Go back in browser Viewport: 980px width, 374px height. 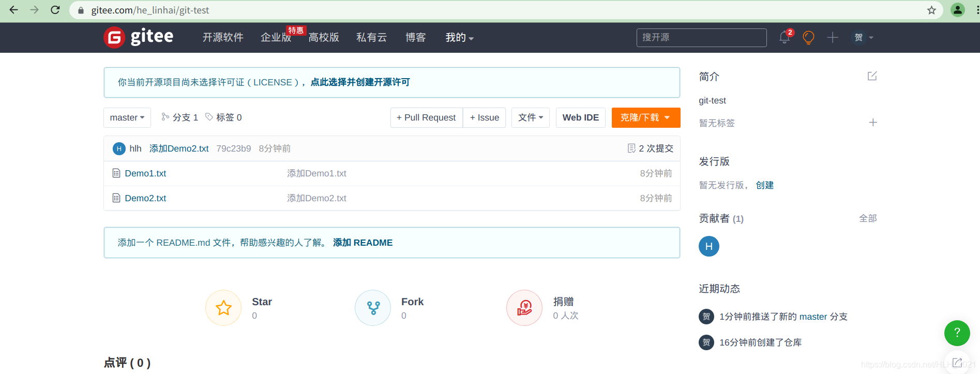[x=14, y=10]
